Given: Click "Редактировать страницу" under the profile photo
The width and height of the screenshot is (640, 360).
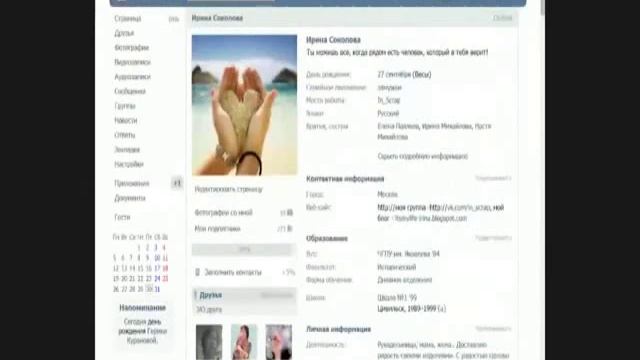Looking at the screenshot, I should (229, 189).
